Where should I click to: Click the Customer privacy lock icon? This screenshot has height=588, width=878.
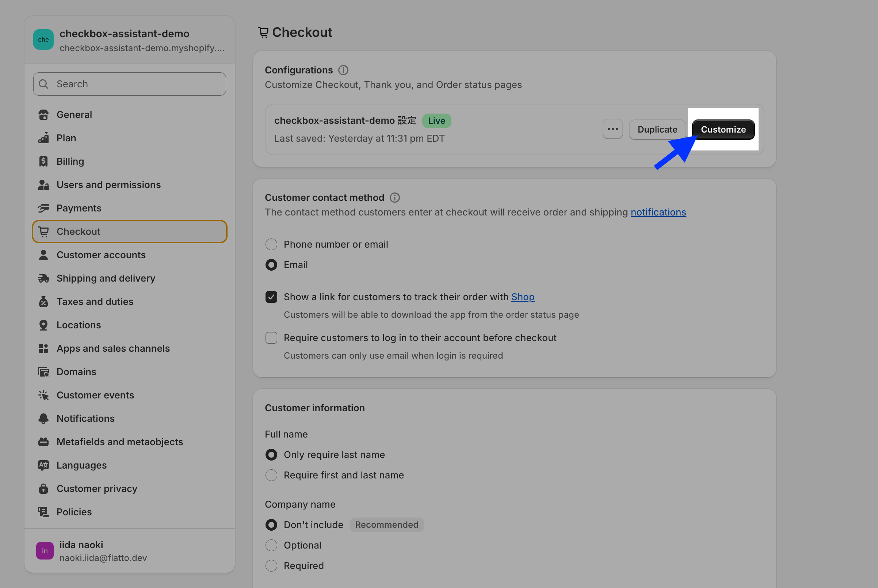click(43, 489)
